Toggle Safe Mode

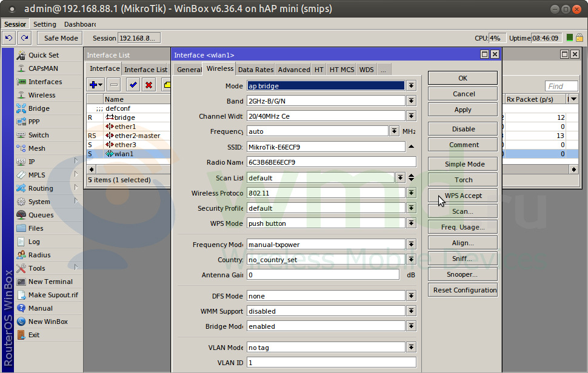pos(61,38)
